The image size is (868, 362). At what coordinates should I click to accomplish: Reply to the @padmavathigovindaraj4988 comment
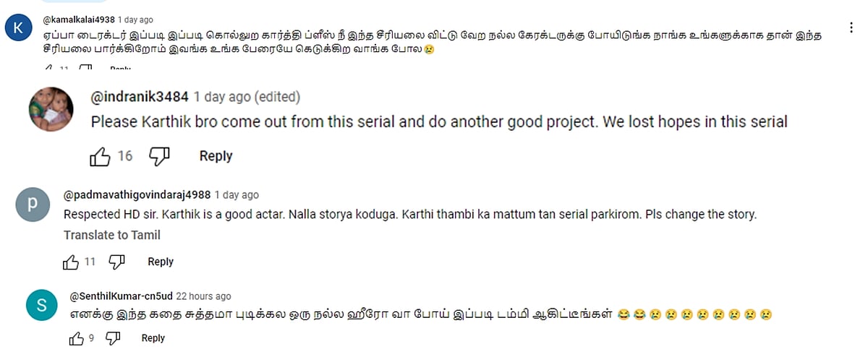(161, 262)
